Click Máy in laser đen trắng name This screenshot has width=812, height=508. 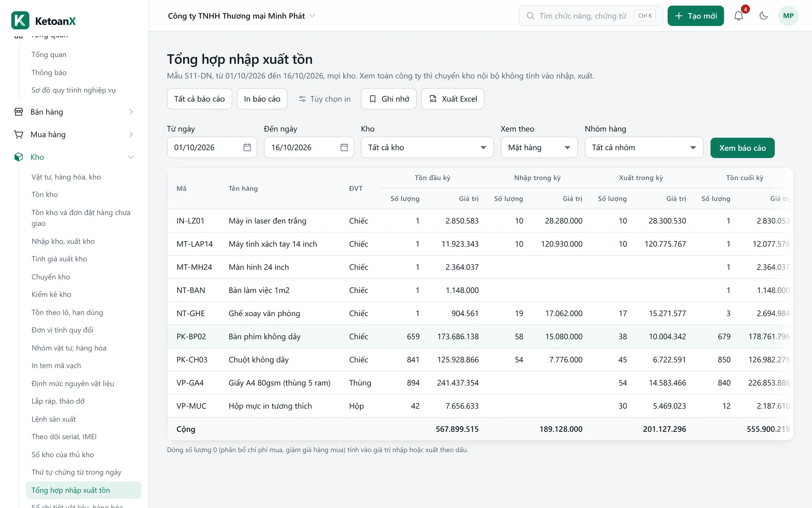point(267,221)
